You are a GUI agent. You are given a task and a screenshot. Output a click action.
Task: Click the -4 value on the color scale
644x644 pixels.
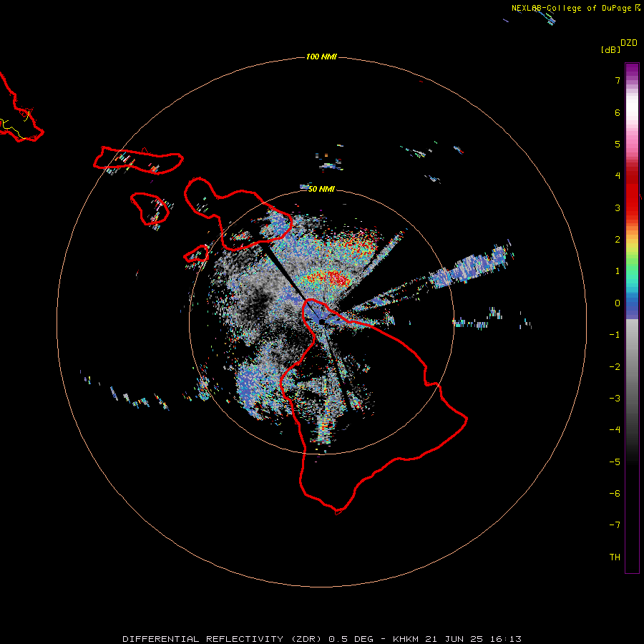coord(615,430)
